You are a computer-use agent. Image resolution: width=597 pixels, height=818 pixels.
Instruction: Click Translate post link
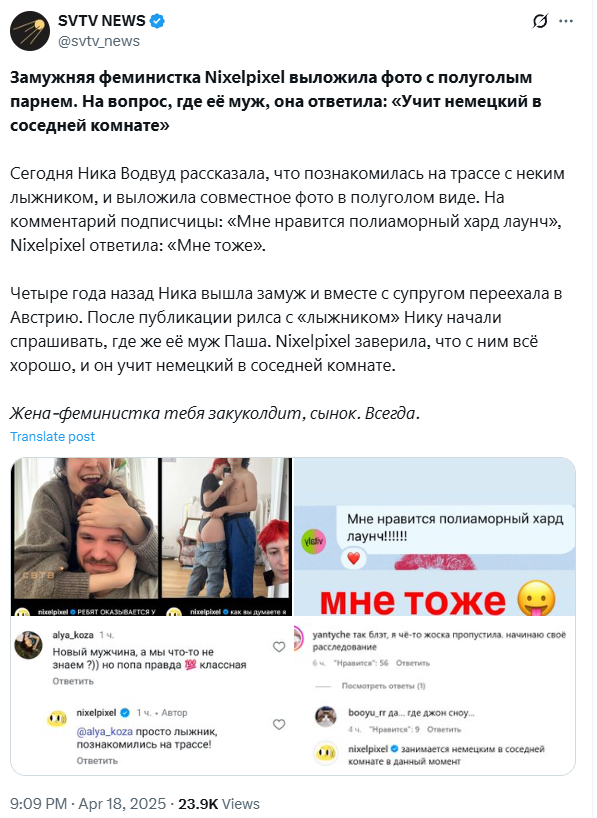click(x=52, y=437)
